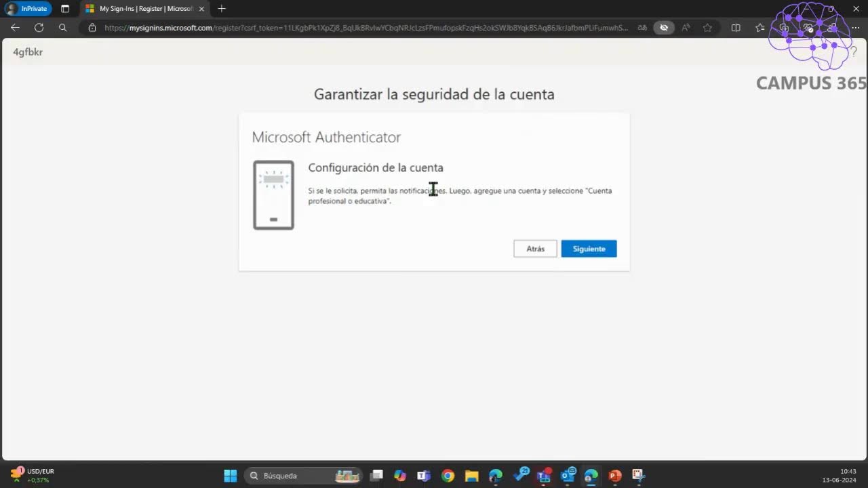Screen dimensions: 868x488
Task: Open a new tab with the plus button
Action: (222, 9)
